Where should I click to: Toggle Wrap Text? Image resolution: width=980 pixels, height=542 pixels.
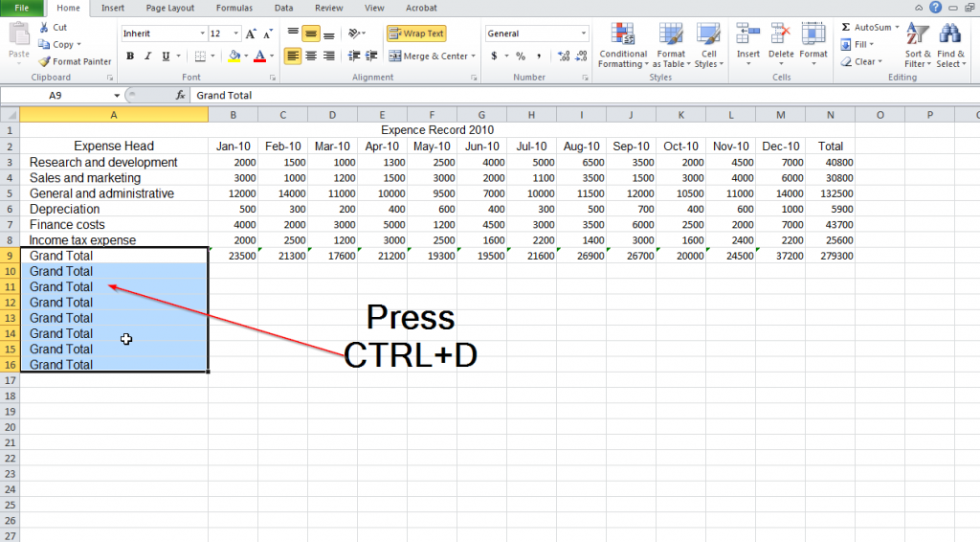click(416, 34)
